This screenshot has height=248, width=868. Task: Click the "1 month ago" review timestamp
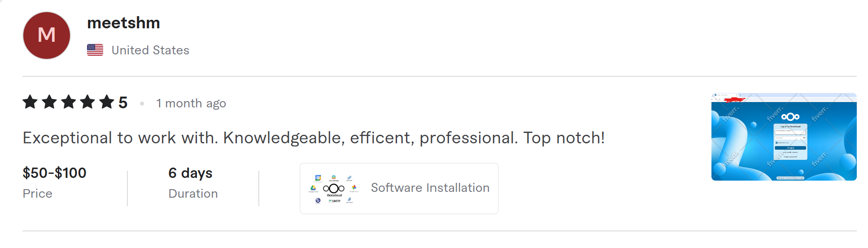pyautogui.click(x=191, y=103)
